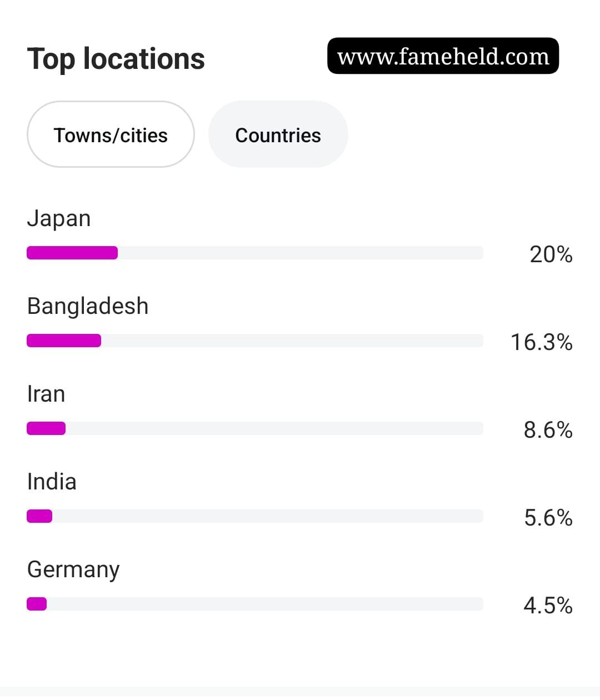Viewport: 600px width, 700px height.
Task: Click the India country label
Action: coord(52,482)
